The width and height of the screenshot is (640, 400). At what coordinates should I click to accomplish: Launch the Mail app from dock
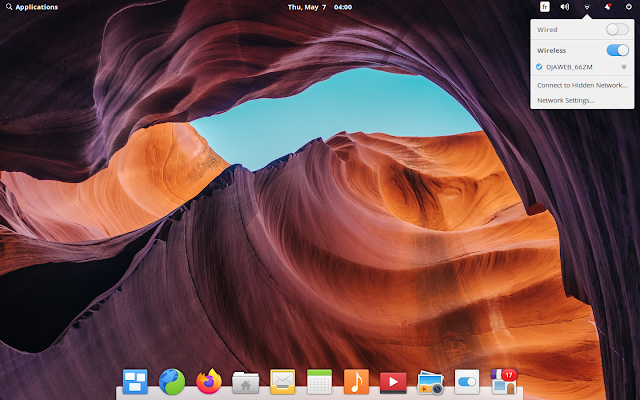click(x=282, y=382)
